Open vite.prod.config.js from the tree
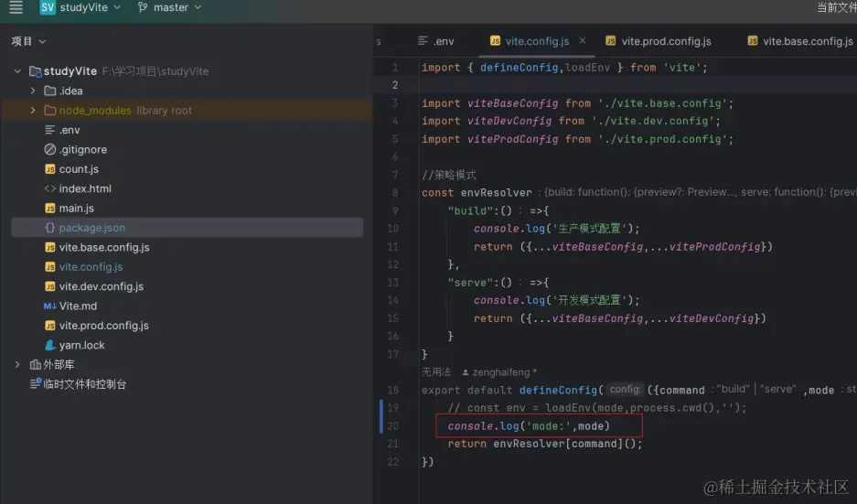The height and width of the screenshot is (504, 857). (104, 326)
